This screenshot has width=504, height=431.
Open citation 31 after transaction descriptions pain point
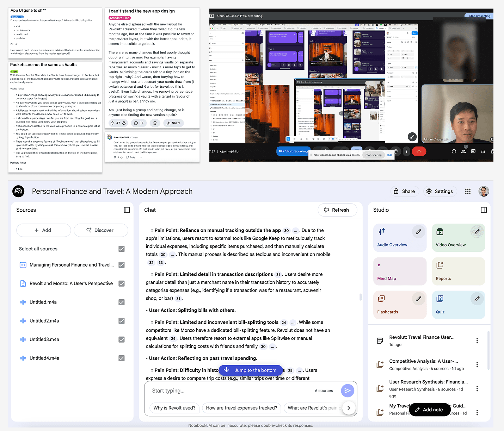278,275
